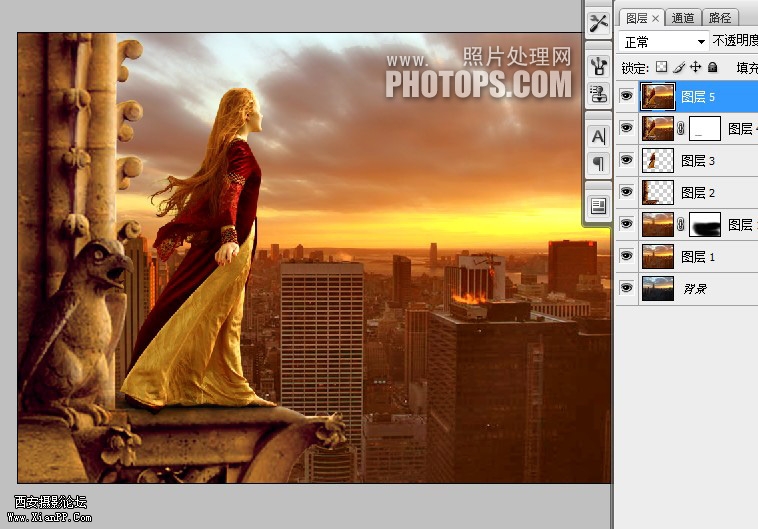This screenshot has width=758, height=529.
Task: Select the 图层 2 layer thumbnail
Action: (657, 192)
